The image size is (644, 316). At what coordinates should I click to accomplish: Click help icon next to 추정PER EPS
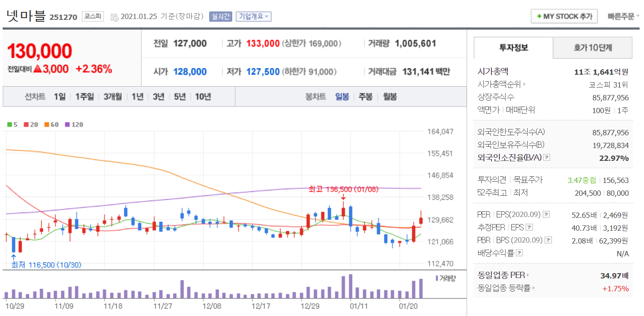pos(529,228)
